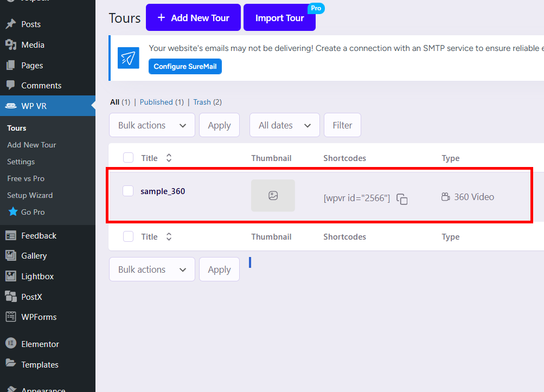Click the [wpvr id="2566"] shortcode text
The height and width of the screenshot is (392, 544).
(x=357, y=198)
